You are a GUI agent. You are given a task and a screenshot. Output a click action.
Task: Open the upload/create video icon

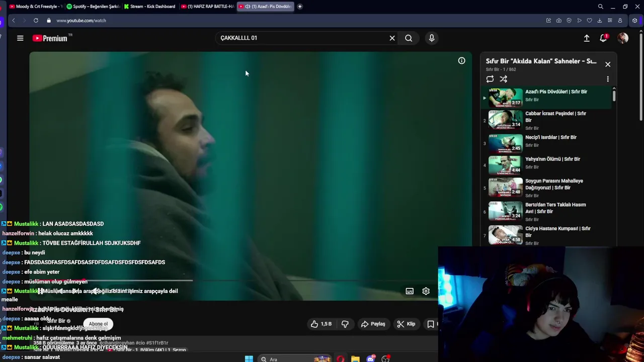pyautogui.click(x=587, y=38)
